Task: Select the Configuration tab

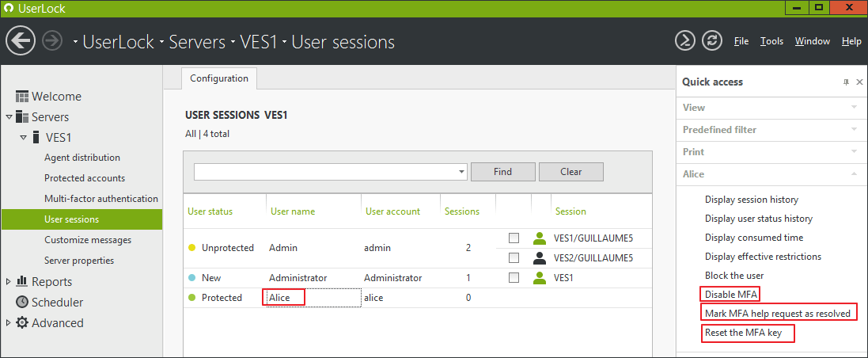Action: pos(219,78)
